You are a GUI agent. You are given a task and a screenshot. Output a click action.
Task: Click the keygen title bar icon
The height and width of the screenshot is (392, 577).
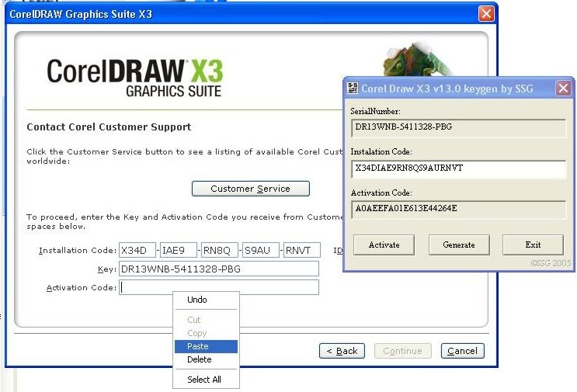click(353, 88)
